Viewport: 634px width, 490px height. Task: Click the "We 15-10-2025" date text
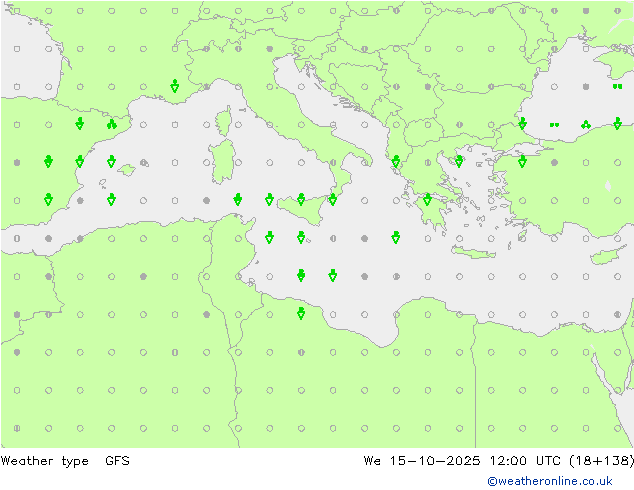click(x=422, y=460)
